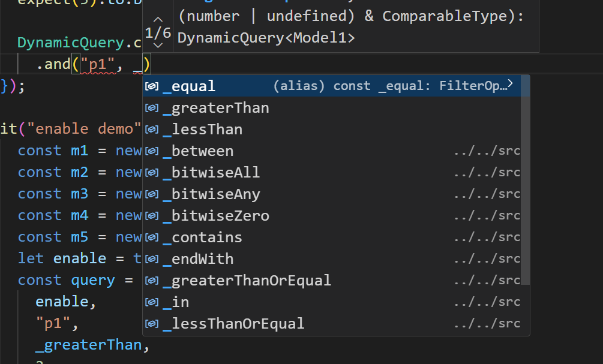Click the DynamicQuery identifier in the editor
Viewport: 603px width, 364px height.
[71, 43]
